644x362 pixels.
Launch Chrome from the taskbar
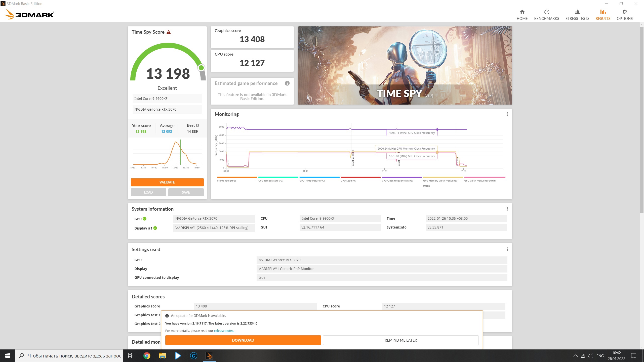coord(147,356)
